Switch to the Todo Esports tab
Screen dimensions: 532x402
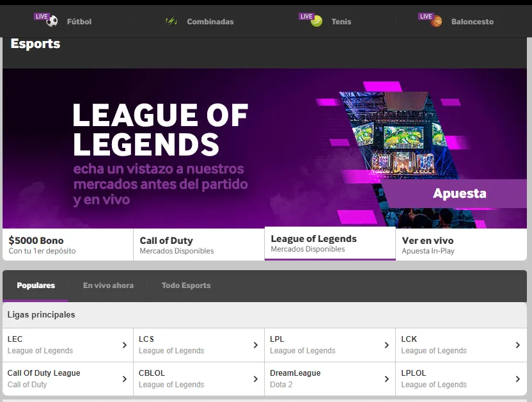tap(186, 285)
